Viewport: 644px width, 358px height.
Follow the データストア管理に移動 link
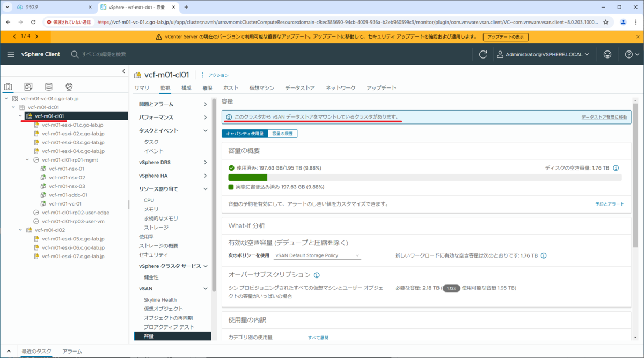point(604,117)
